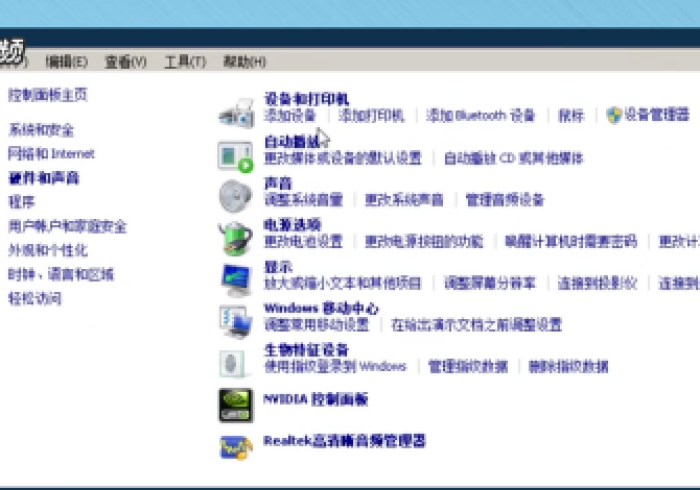The image size is (700, 490).
Task: Open the 帮助(H) menu
Action: pos(244,62)
